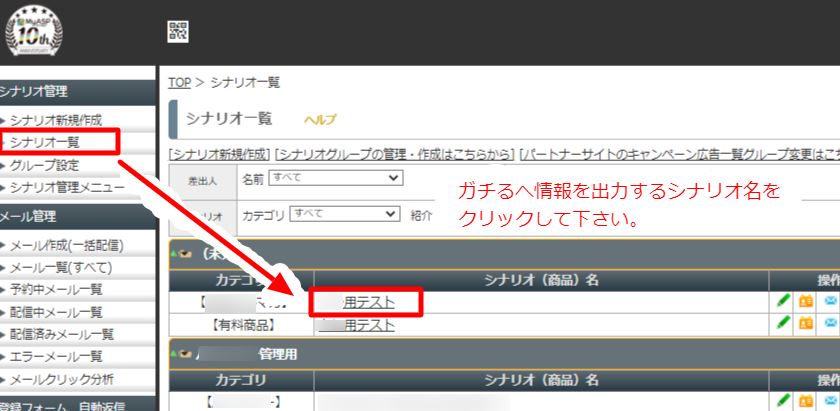Click the MyASP 10th anniversary logo

point(33,31)
